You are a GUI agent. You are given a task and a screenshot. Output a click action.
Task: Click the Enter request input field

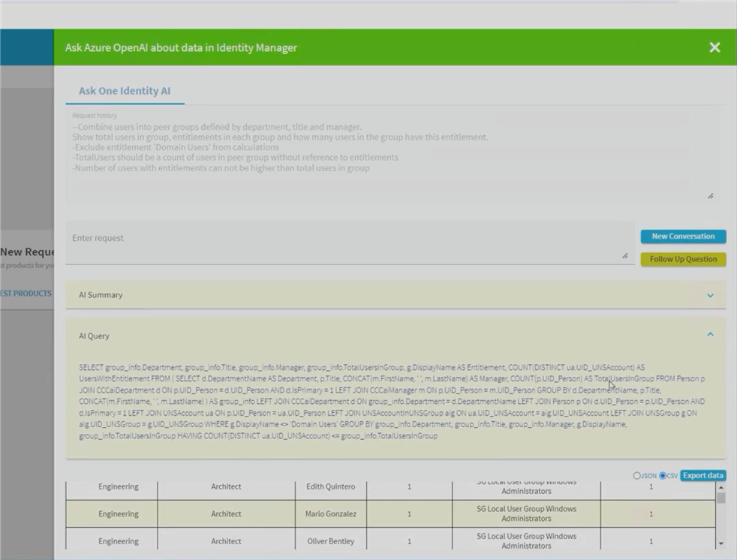pyautogui.click(x=350, y=242)
